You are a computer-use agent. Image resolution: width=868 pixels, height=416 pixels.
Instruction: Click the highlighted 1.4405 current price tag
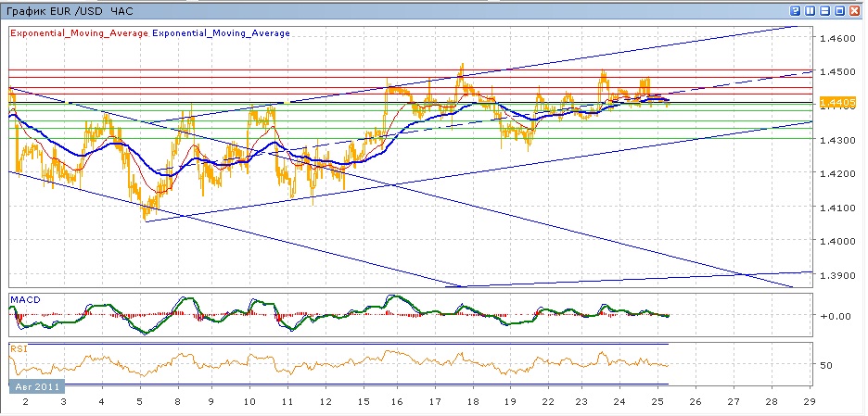click(839, 101)
